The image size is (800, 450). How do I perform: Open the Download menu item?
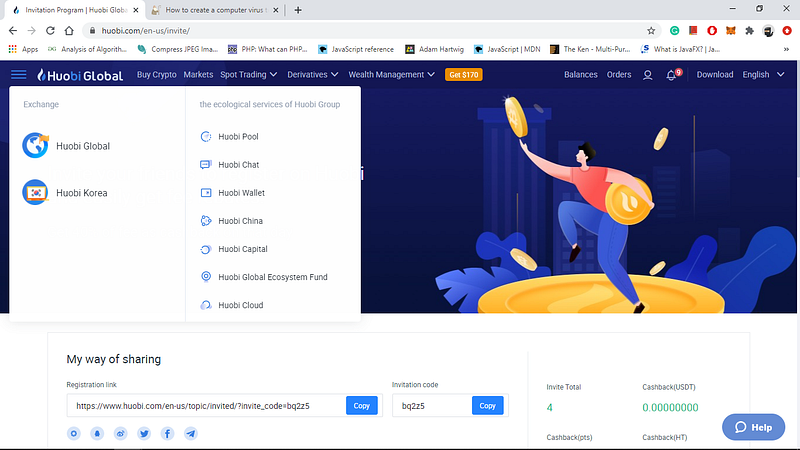click(x=715, y=74)
